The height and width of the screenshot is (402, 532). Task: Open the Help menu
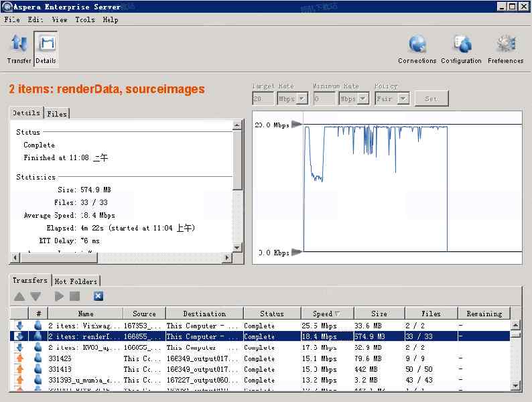tap(111, 19)
